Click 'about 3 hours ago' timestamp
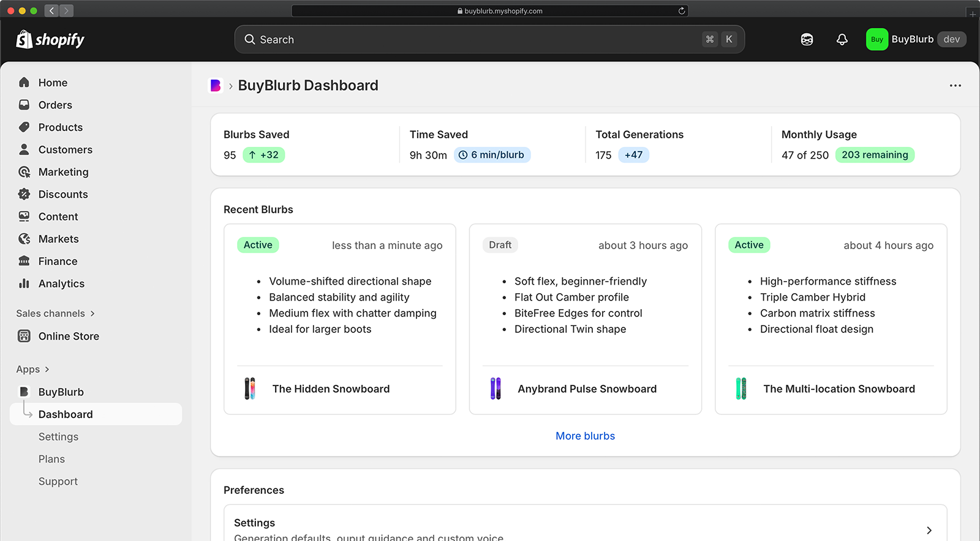This screenshot has width=980, height=541. tap(643, 245)
